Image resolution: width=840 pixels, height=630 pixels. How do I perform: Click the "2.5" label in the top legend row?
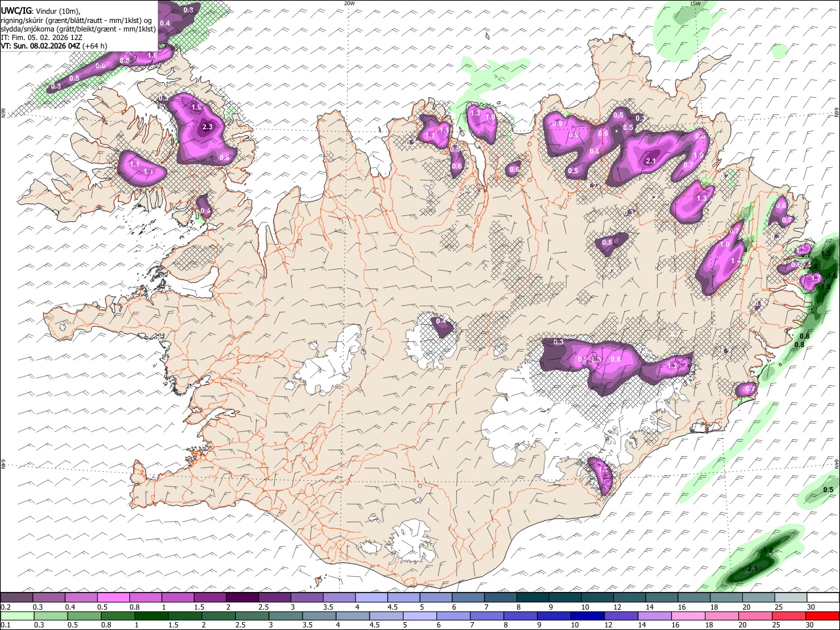point(263,607)
